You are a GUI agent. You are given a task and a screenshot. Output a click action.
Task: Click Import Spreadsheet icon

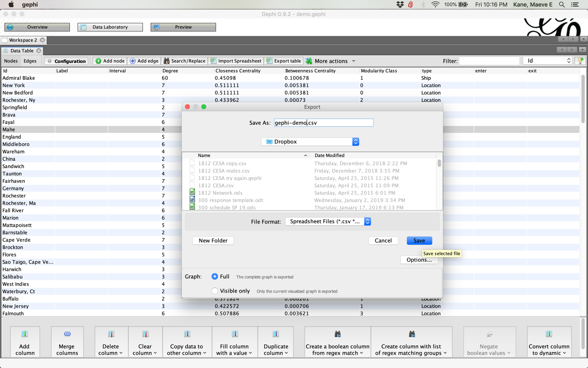click(213, 61)
